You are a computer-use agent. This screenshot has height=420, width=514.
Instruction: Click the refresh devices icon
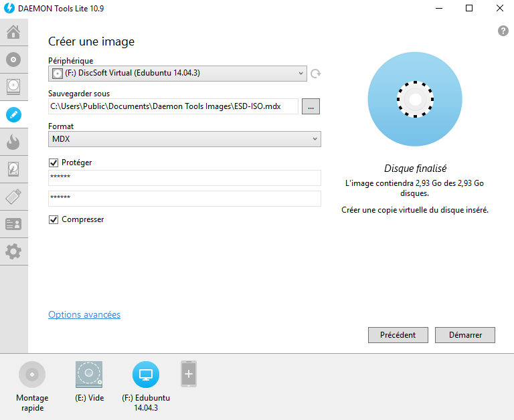316,74
